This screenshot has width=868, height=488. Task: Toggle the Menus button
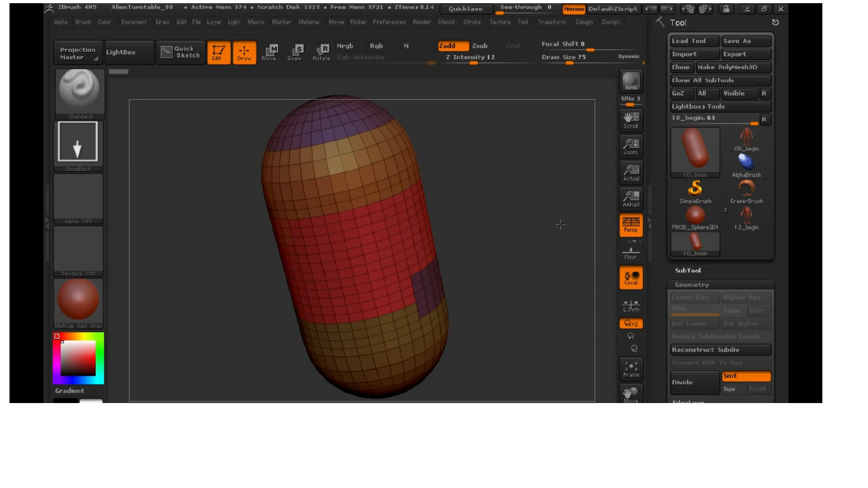coord(574,9)
